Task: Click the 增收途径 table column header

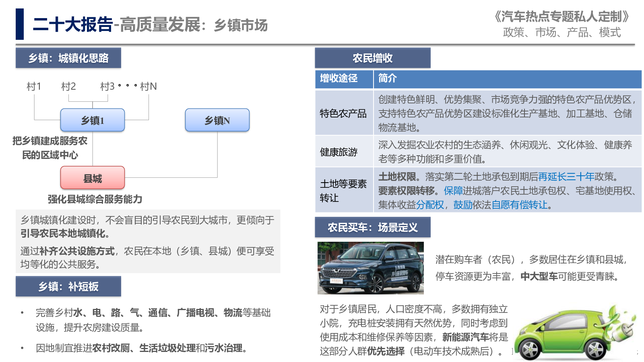Action: coord(339,78)
